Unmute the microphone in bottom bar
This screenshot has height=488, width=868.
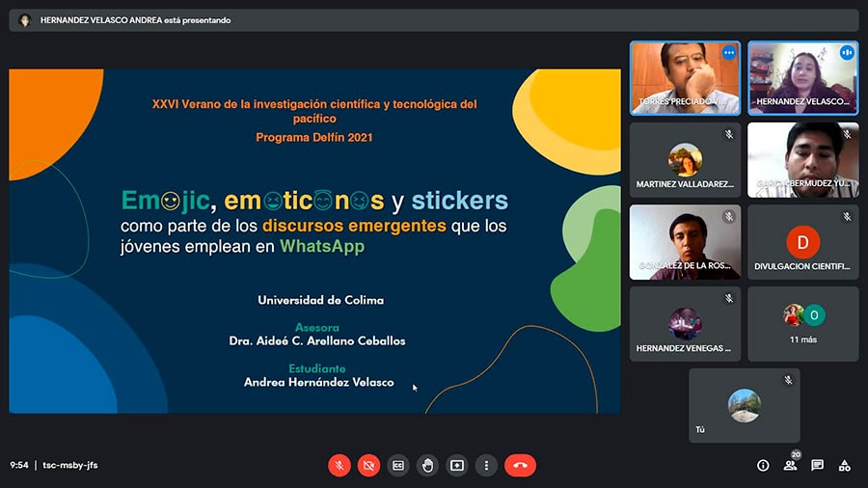pos(339,465)
